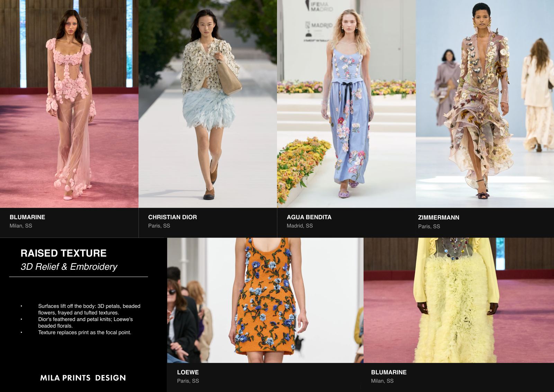Click the AGUA BENDITA caption

[309, 217]
